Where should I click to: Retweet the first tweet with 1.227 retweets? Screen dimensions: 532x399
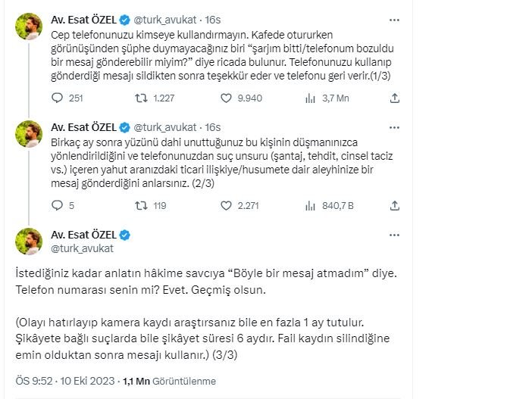[141, 98]
